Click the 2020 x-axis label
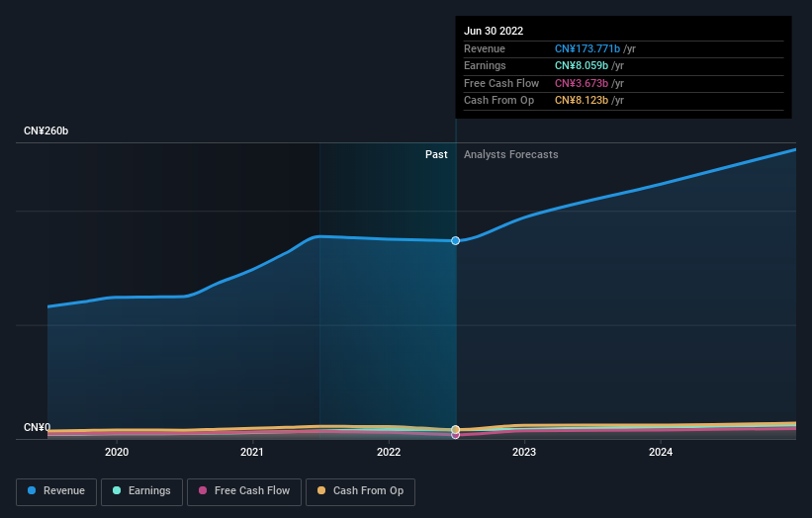Screen dimensions: 812x518 [117, 453]
